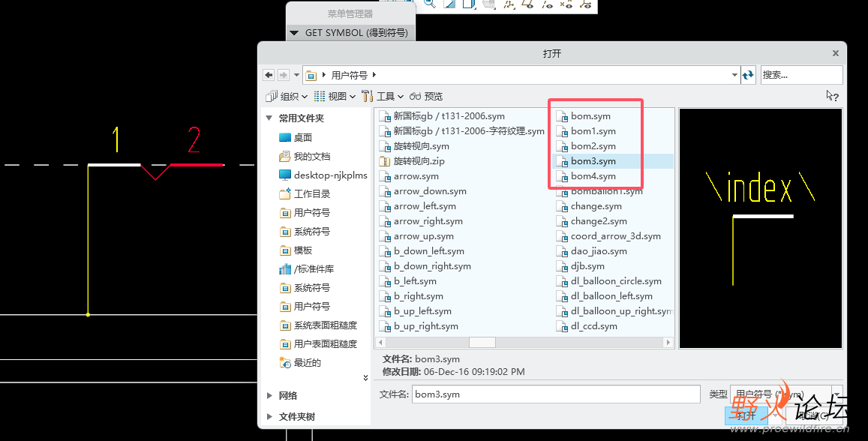Open the /标准件库 library shortcut
The image size is (868, 441).
tap(307, 269)
